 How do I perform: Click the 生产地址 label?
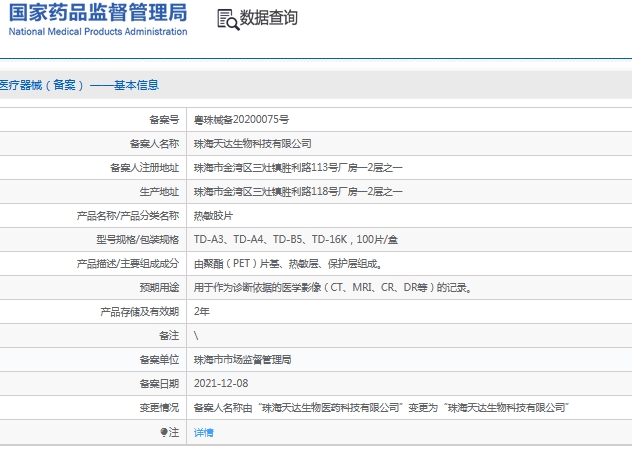[x=159, y=191]
